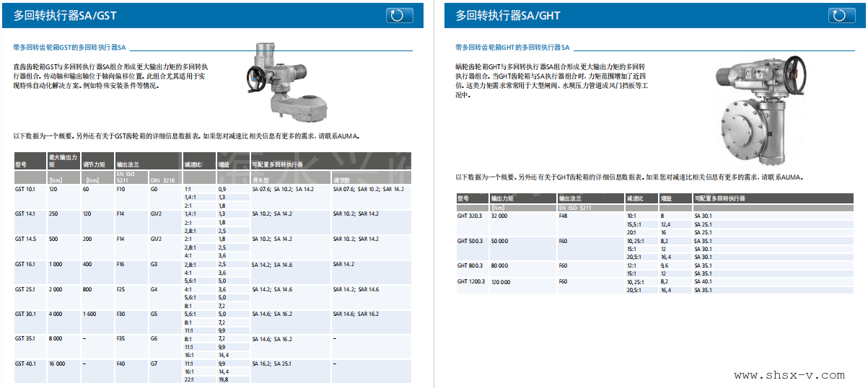Viewport: 868px width, 388px height.
Task: Click the 最大输出力矩 column header in GST table
Action: [63, 160]
